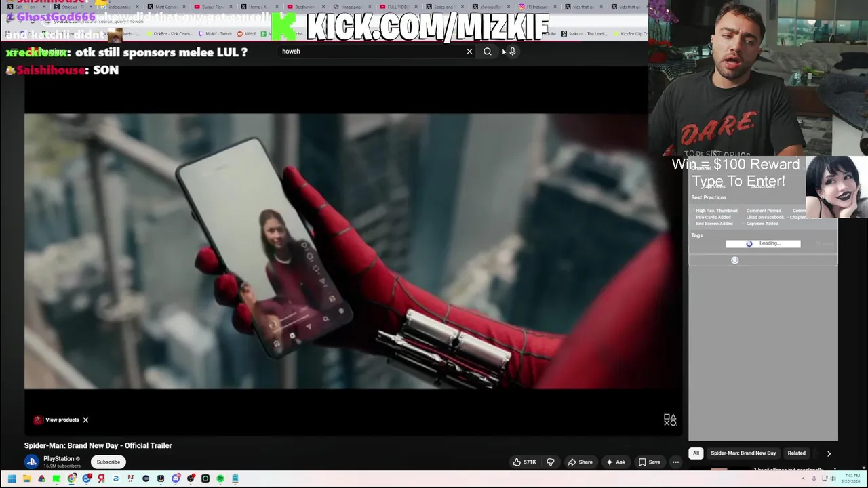868x488 pixels.
Task: Show more filter chips with right arrow
Action: tap(829, 453)
